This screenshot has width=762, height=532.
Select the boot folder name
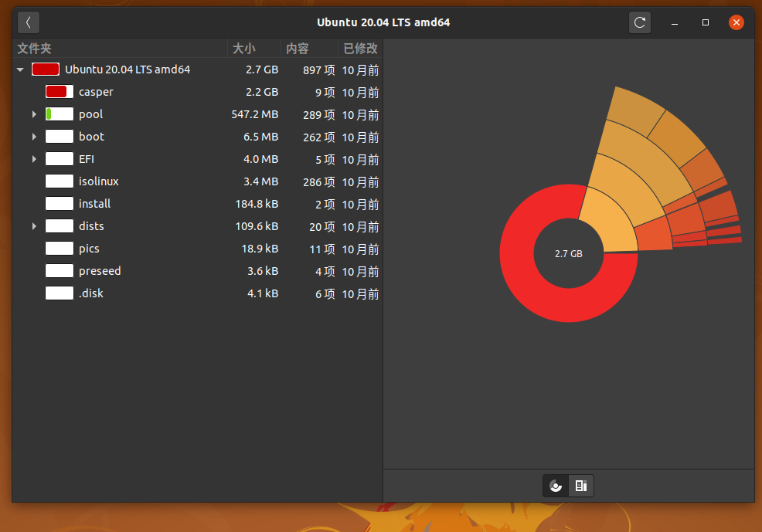tap(91, 137)
